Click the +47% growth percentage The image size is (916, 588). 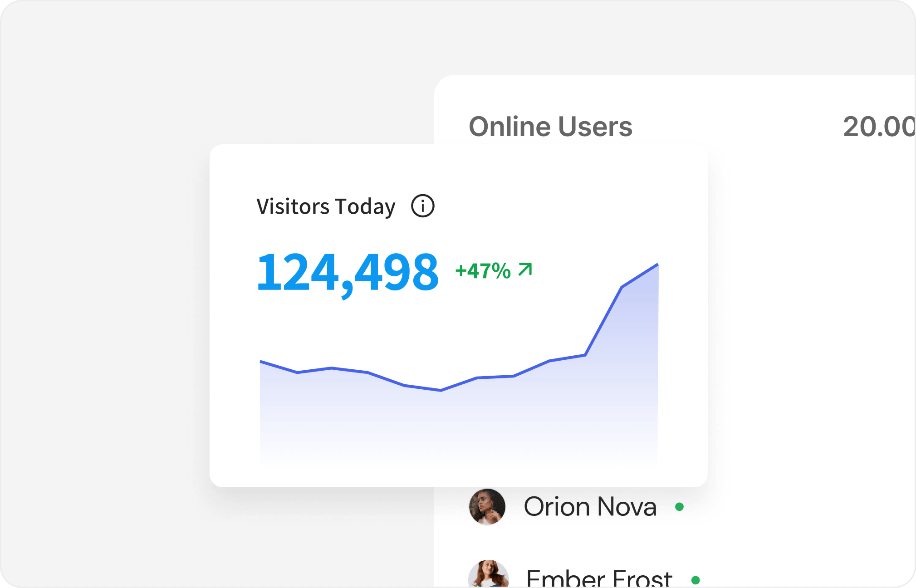[x=483, y=271]
